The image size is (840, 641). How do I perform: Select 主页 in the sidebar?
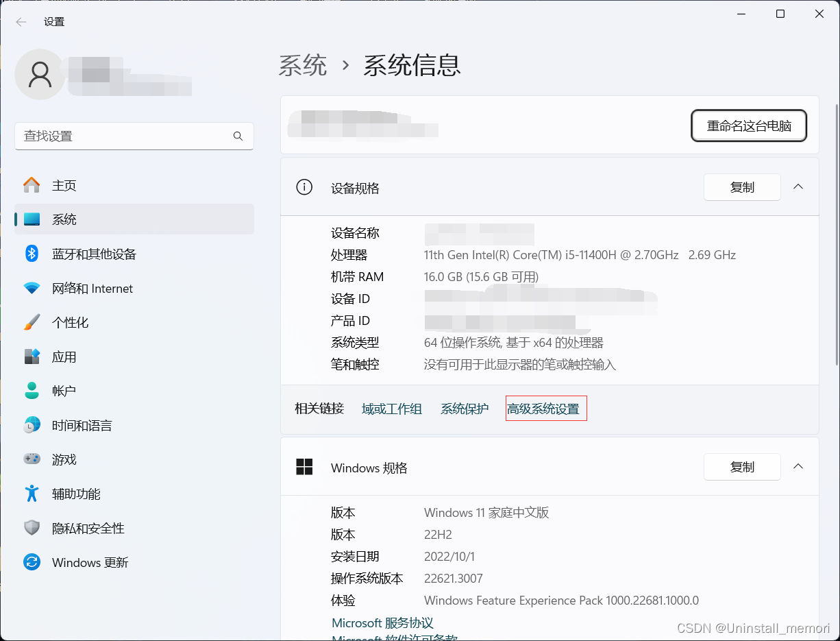coord(64,185)
